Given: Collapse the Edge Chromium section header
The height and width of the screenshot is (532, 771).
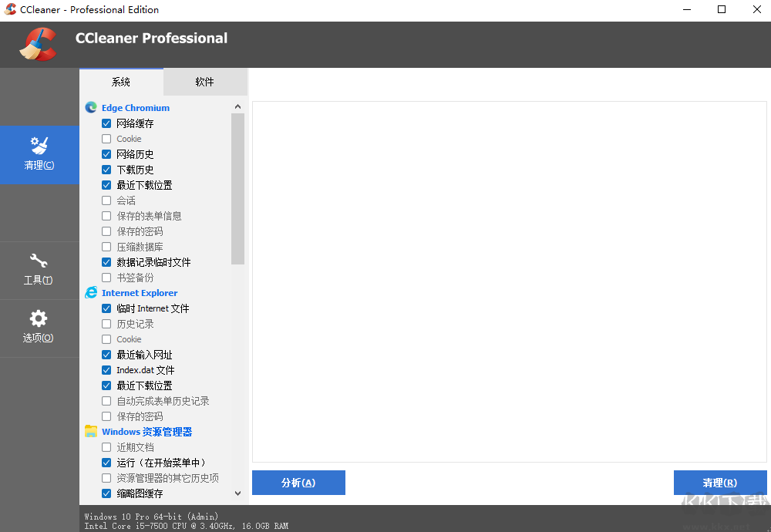Looking at the screenshot, I should click(135, 107).
